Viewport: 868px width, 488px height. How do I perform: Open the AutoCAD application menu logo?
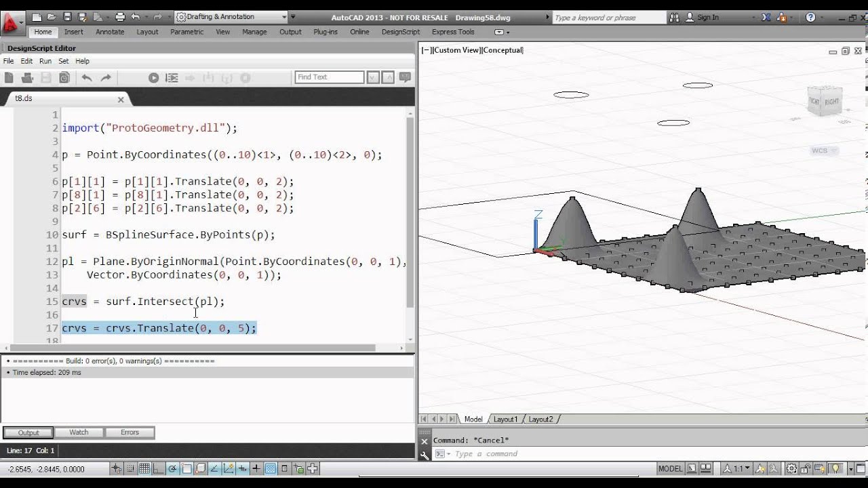[x=11, y=24]
